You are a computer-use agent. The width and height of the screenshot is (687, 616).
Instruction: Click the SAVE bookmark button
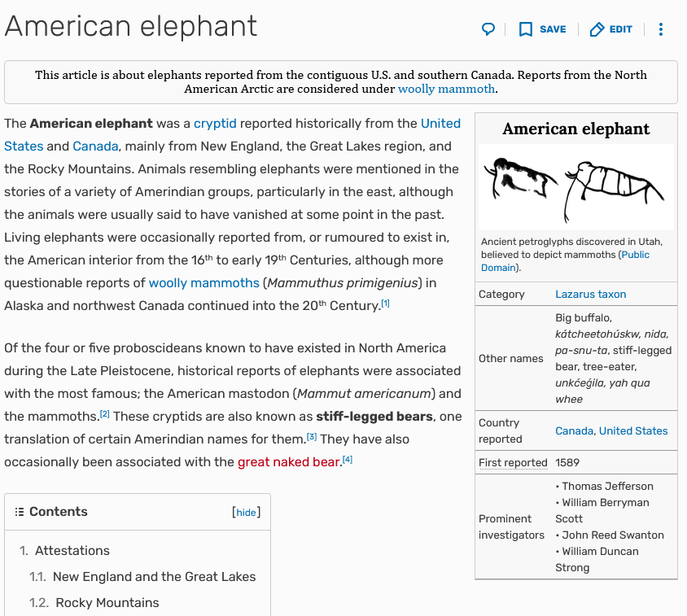542,29
